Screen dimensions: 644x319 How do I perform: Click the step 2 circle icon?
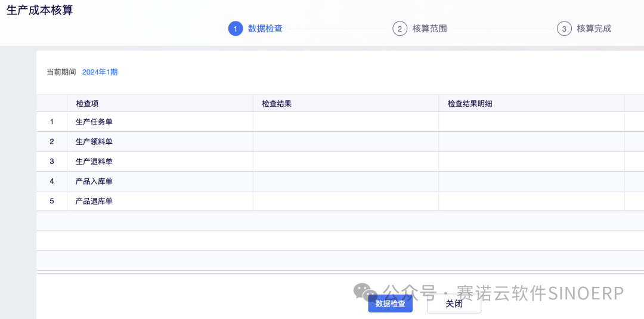point(400,29)
